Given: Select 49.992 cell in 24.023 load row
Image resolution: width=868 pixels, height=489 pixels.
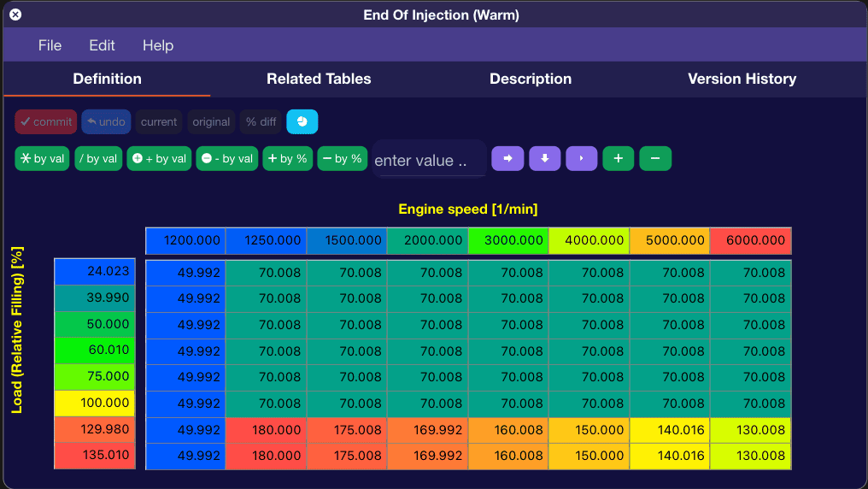Looking at the screenshot, I should click(x=185, y=273).
